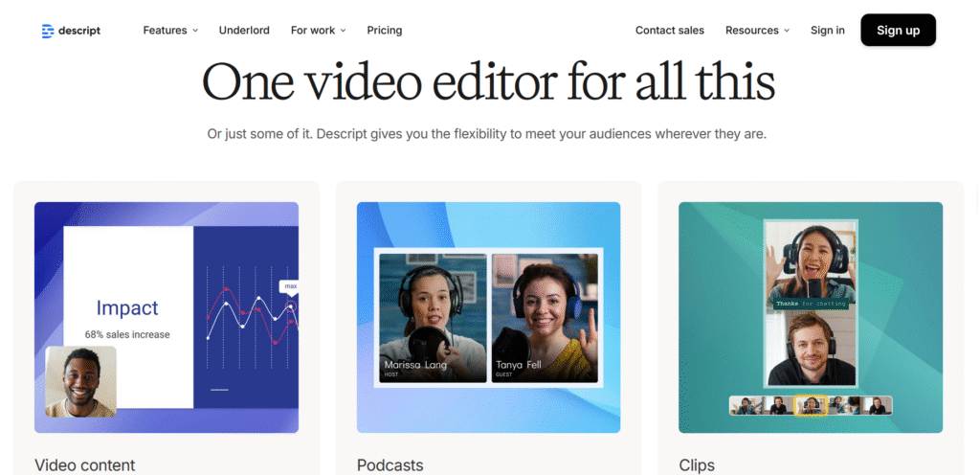The height and width of the screenshot is (475, 980).
Task: Click the Thanks for chatting caption
Action: coord(811,304)
